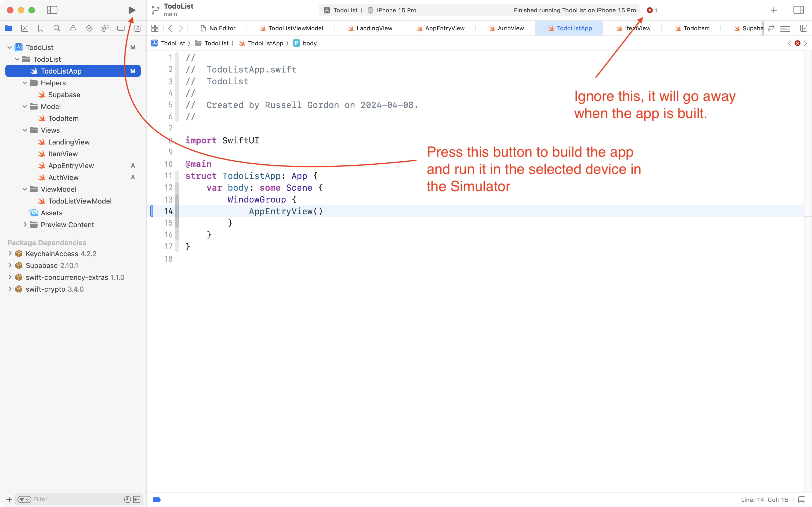Screen dimensions: 812x507
Task: Toggle the right inspector panel
Action: (799, 10)
